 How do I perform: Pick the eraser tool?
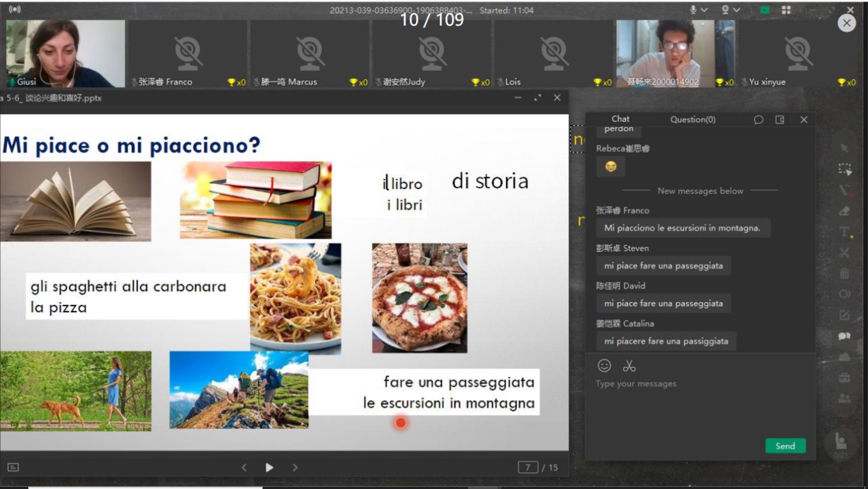[x=844, y=211]
